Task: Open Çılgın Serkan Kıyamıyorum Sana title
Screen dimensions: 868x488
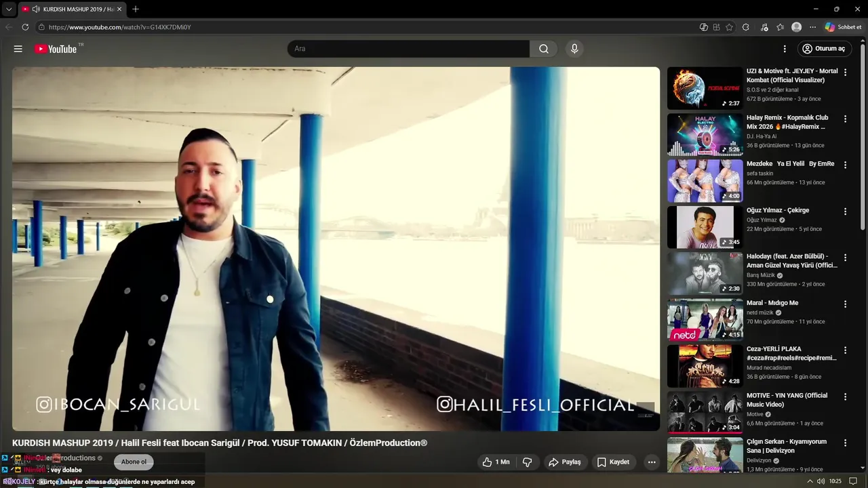Action: point(787,446)
